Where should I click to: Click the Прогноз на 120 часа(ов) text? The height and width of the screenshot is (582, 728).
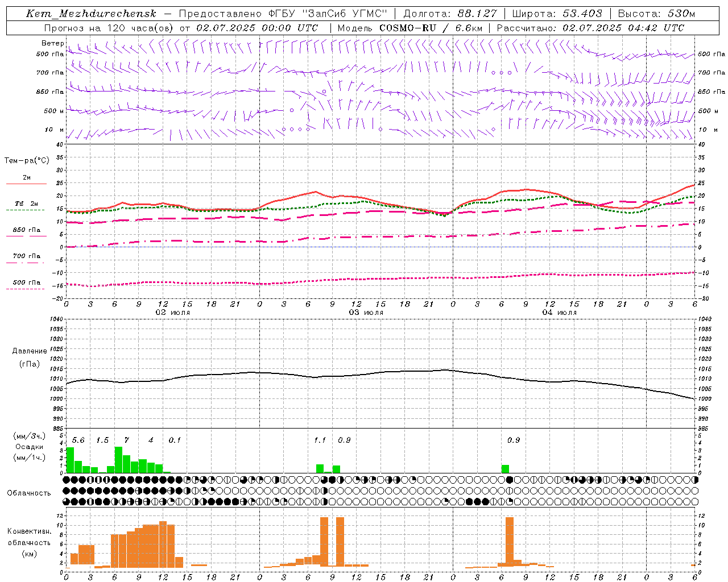coord(110,28)
